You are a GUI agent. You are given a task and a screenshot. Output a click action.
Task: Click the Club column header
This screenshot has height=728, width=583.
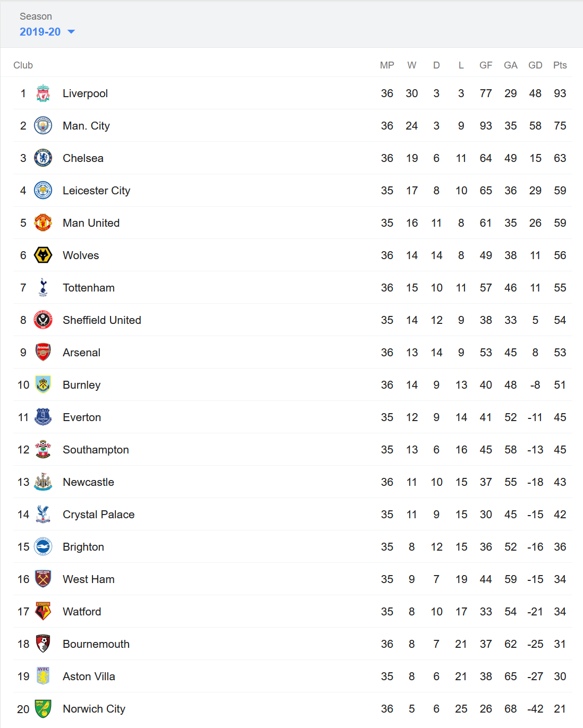pyautogui.click(x=23, y=65)
